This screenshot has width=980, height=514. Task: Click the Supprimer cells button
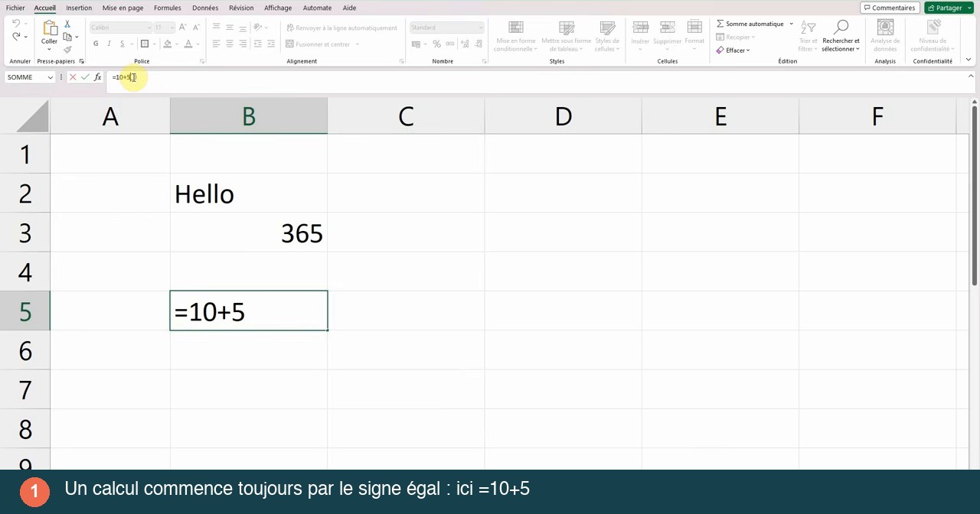click(x=668, y=34)
